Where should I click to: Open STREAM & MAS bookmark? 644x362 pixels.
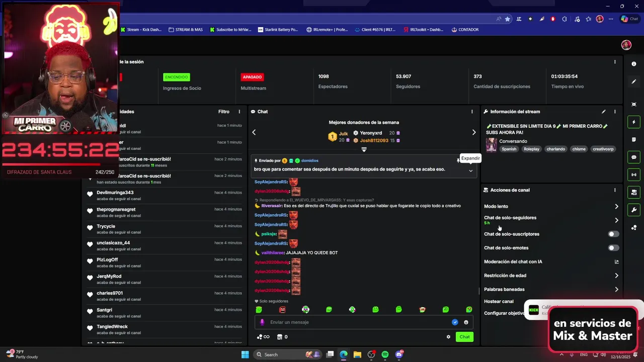click(x=186, y=30)
